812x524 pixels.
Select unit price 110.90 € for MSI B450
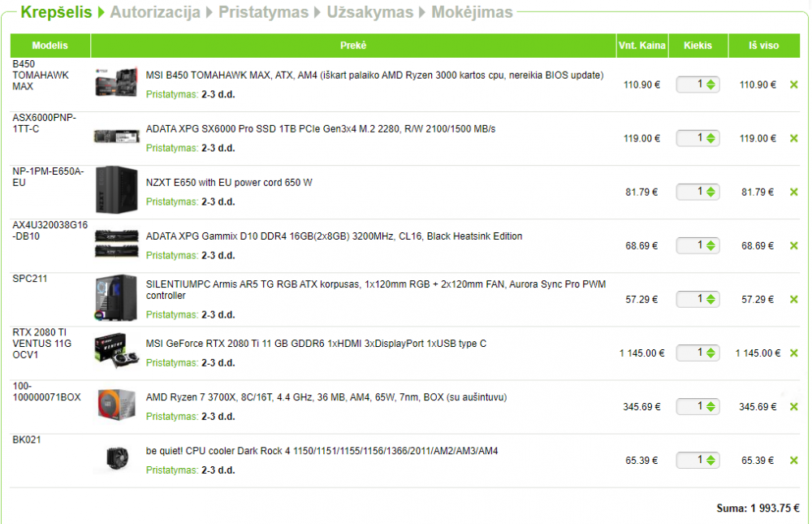tap(641, 84)
